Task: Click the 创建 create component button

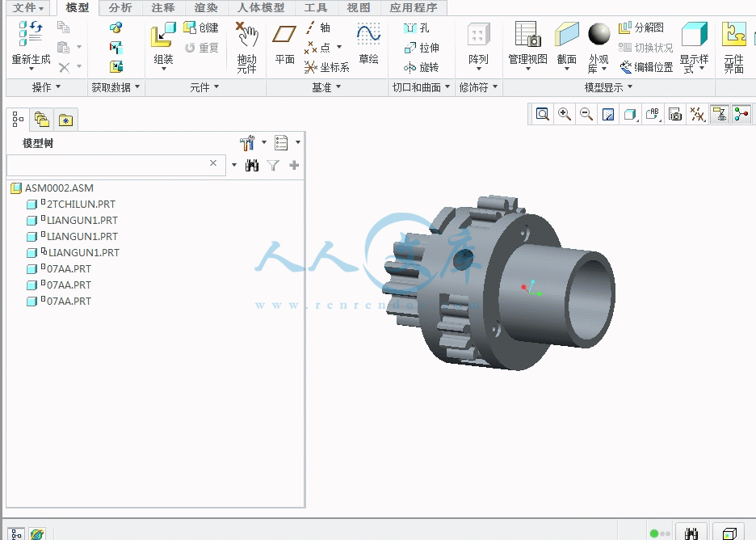Action: click(201, 27)
